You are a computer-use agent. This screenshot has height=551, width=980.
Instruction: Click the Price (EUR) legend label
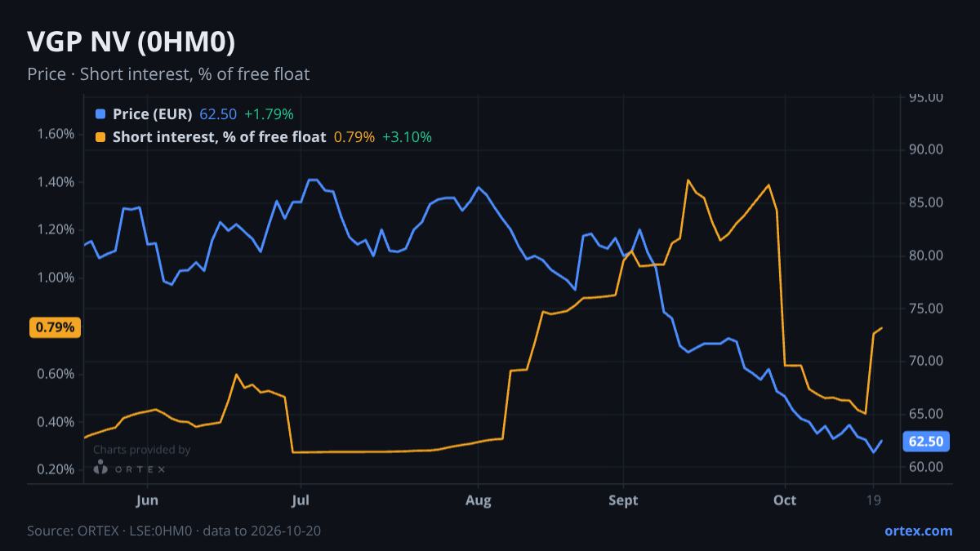153,113
